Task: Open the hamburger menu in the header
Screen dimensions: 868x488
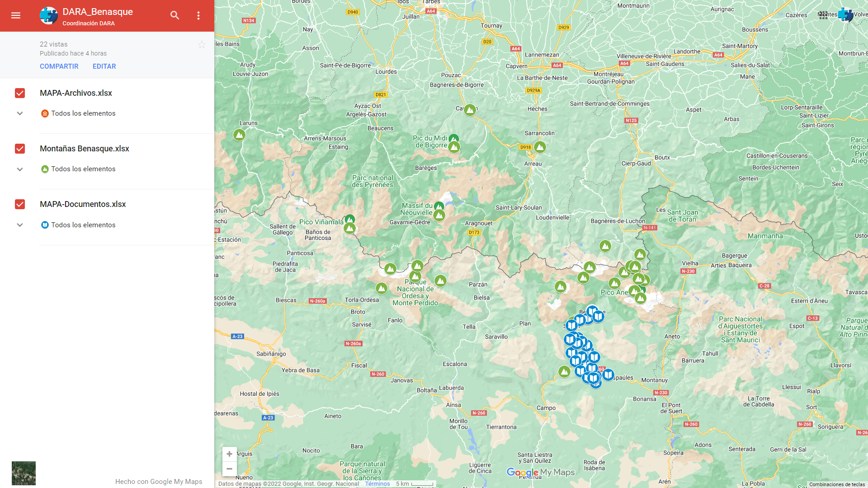Action: tap(16, 15)
